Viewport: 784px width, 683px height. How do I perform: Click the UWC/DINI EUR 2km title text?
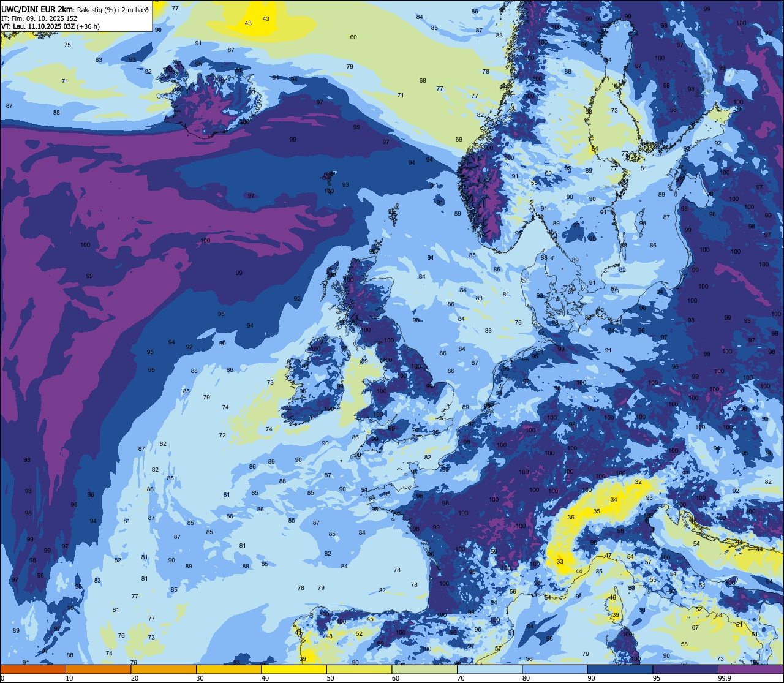click(x=37, y=9)
